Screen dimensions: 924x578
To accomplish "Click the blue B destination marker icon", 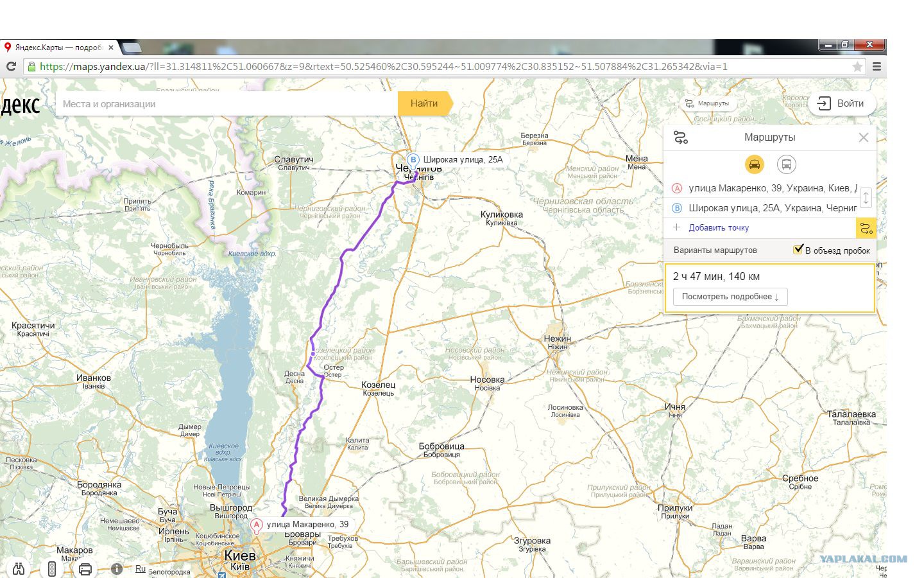I will [x=677, y=208].
